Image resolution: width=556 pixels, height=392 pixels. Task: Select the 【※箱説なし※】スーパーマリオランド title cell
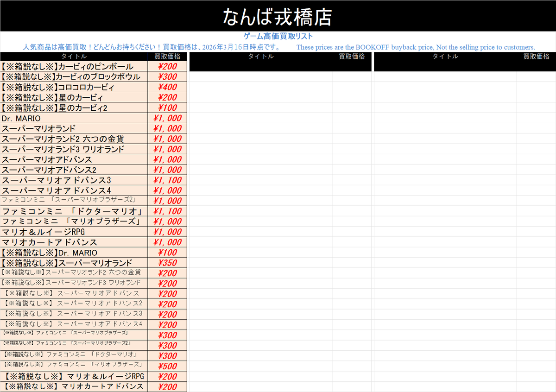(x=74, y=263)
